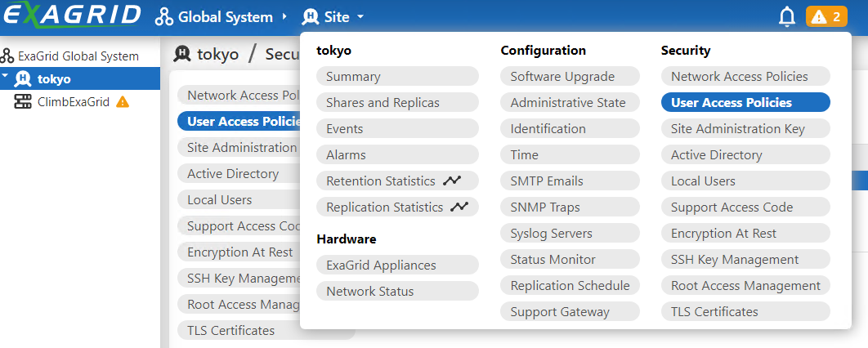
Task: Open the orange alarm warning badge
Action: point(826,16)
